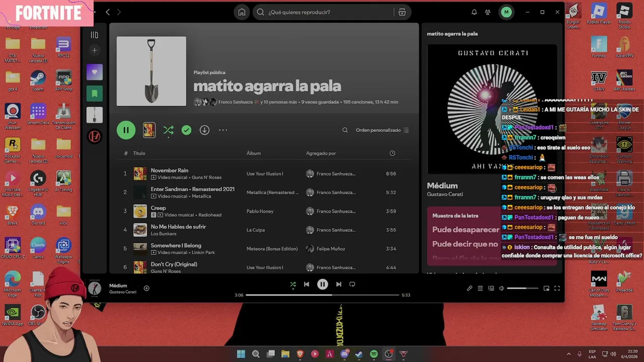The height and width of the screenshot is (362, 644).
Task: Select No Me Hables de sufrir track
Action: pos(264,230)
